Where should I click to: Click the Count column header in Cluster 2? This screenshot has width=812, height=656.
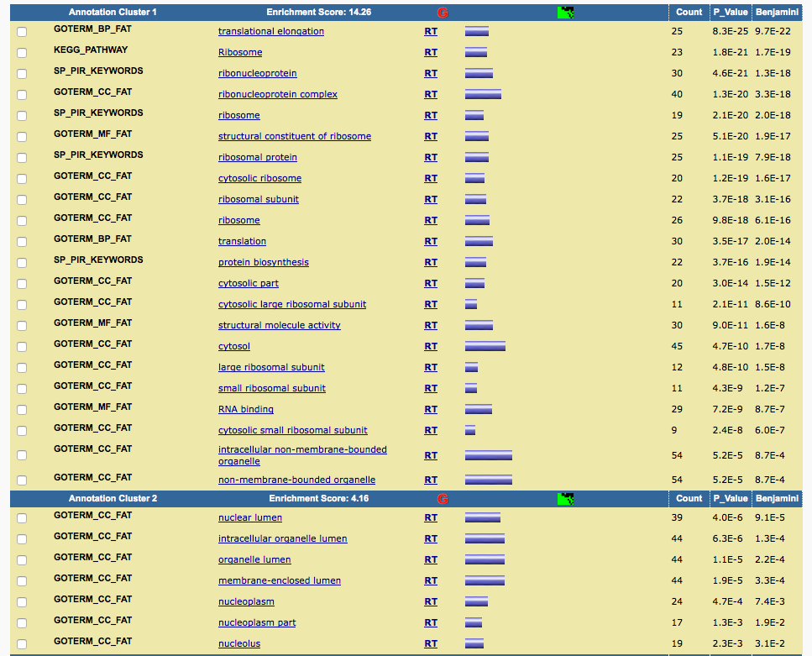coord(689,498)
